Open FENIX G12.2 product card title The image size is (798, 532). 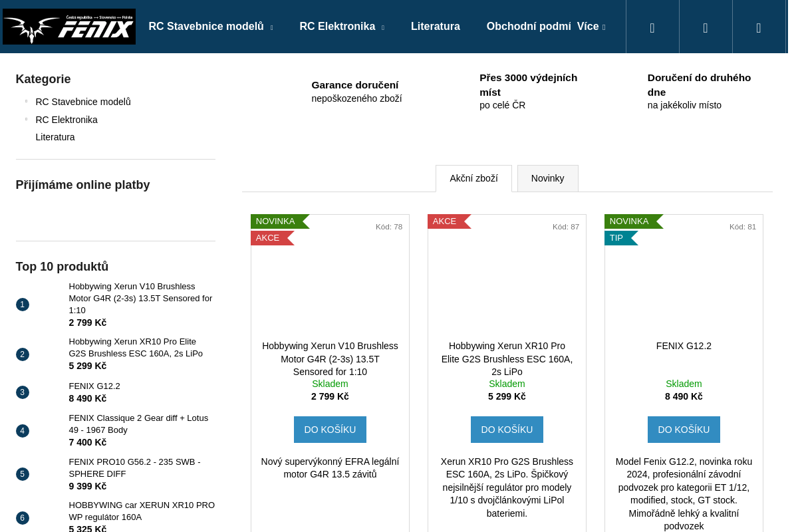click(x=684, y=346)
